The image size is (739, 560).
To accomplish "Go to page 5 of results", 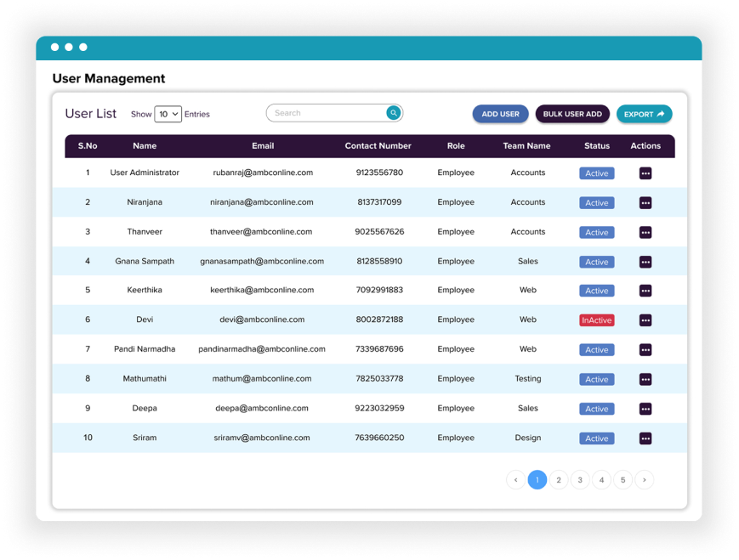I will (622, 479).
